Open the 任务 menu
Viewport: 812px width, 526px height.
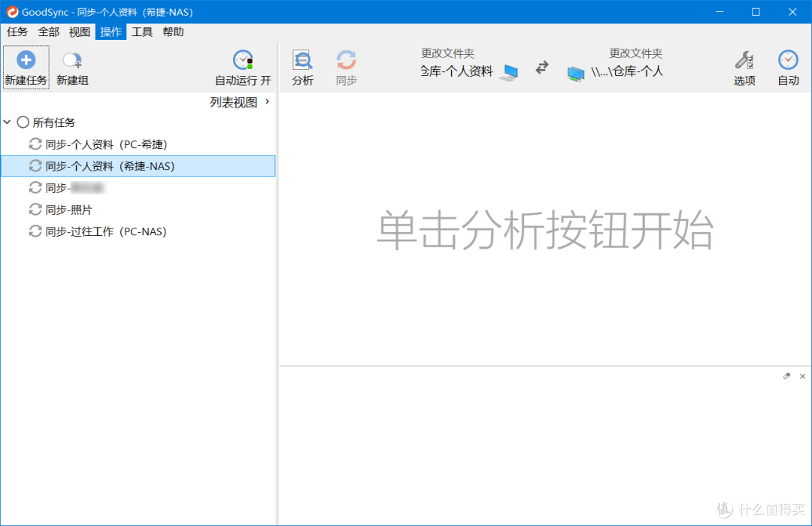point(17,32)
